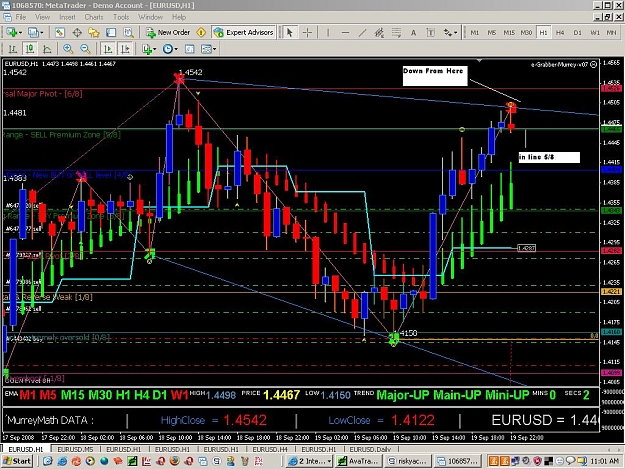The width and height of the screenshot is (625, 469).
Task: Switch to the EURUSD,M5 chart tab
Action: click(75, 449)
